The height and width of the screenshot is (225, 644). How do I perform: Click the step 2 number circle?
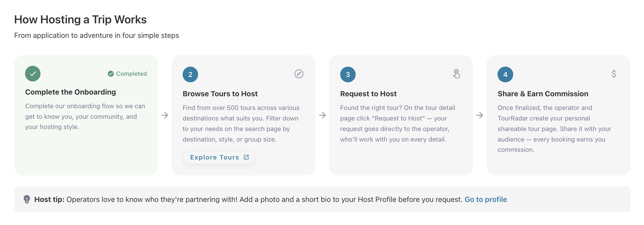coord(190,75)
